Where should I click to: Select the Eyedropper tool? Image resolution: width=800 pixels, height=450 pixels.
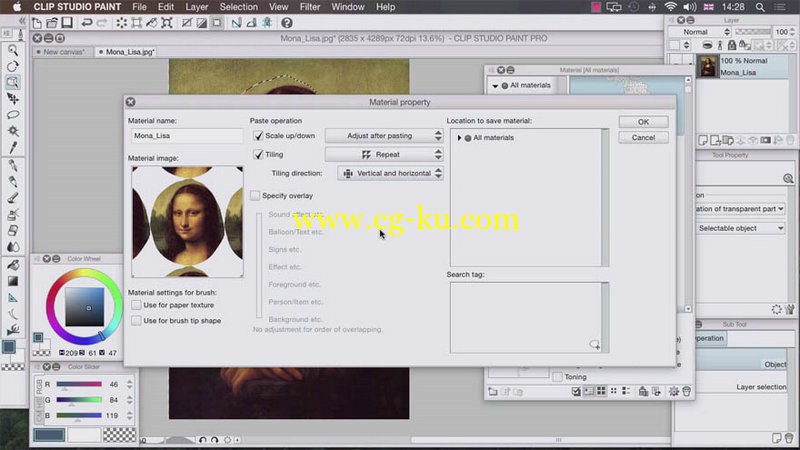pos(13,147)
